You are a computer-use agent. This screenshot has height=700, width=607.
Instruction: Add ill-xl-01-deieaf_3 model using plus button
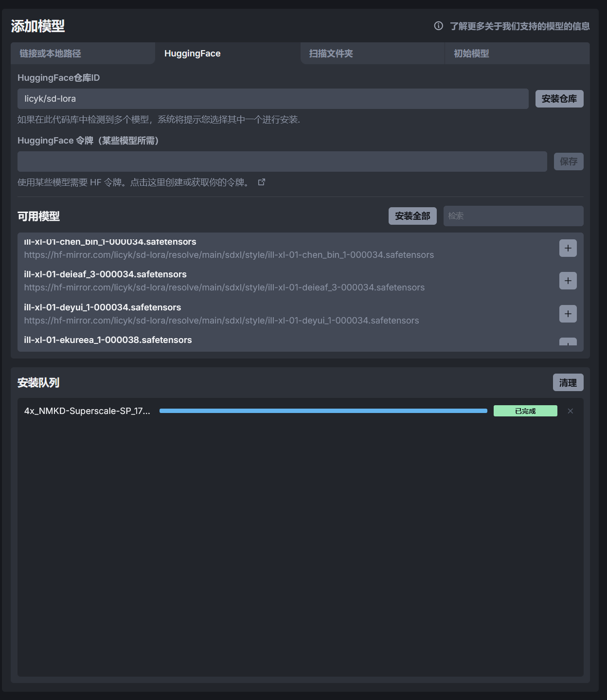568,281
